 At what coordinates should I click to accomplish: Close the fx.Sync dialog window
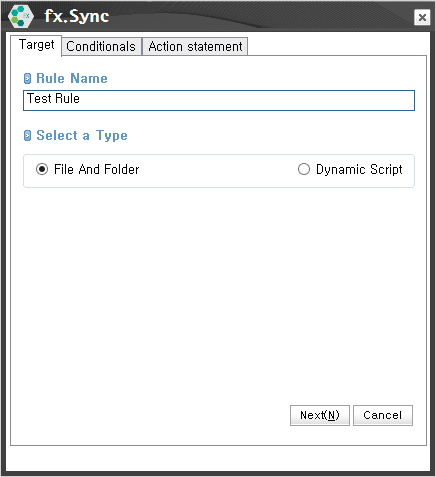click(x=422, y=17)
